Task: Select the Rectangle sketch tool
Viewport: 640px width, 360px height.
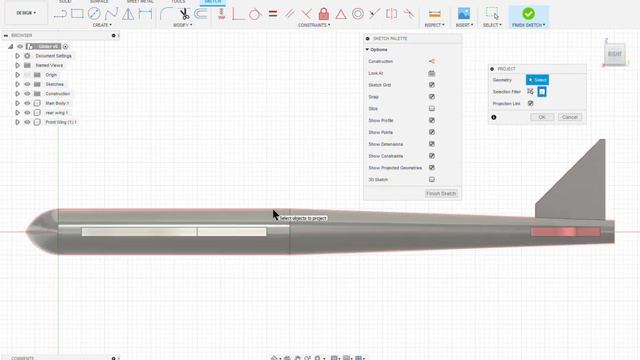Action: (x=77, y=14)
